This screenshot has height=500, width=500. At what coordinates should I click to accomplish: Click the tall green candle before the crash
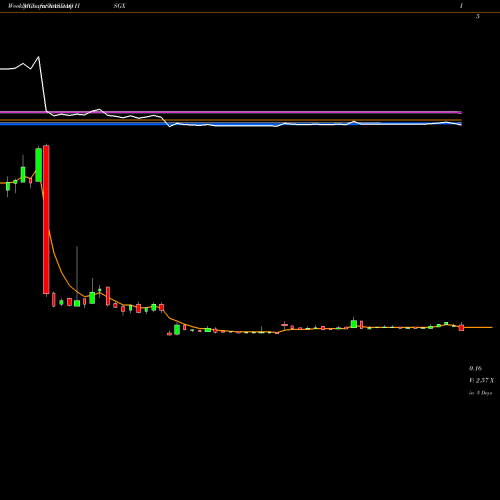pyautogui.click(x=38, y=165)
